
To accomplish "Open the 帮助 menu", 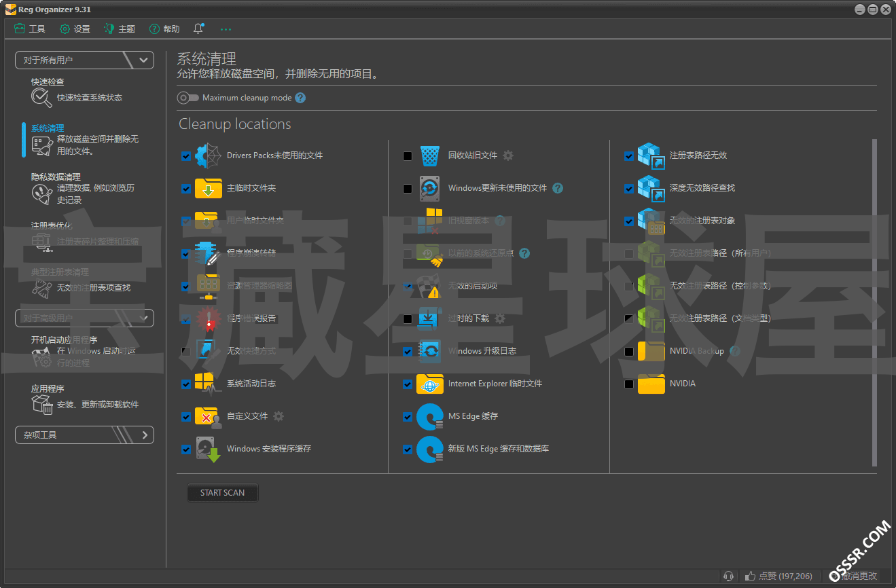I will 164,29.
